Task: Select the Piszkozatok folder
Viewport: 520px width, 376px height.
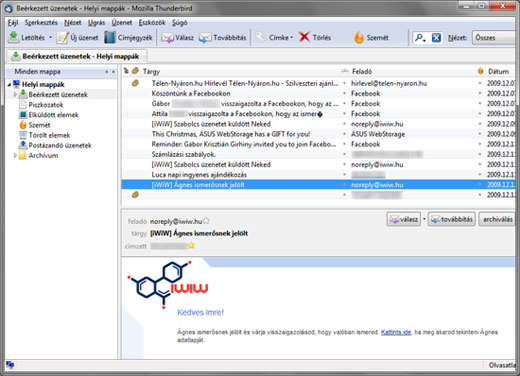Action: [46, 105]
